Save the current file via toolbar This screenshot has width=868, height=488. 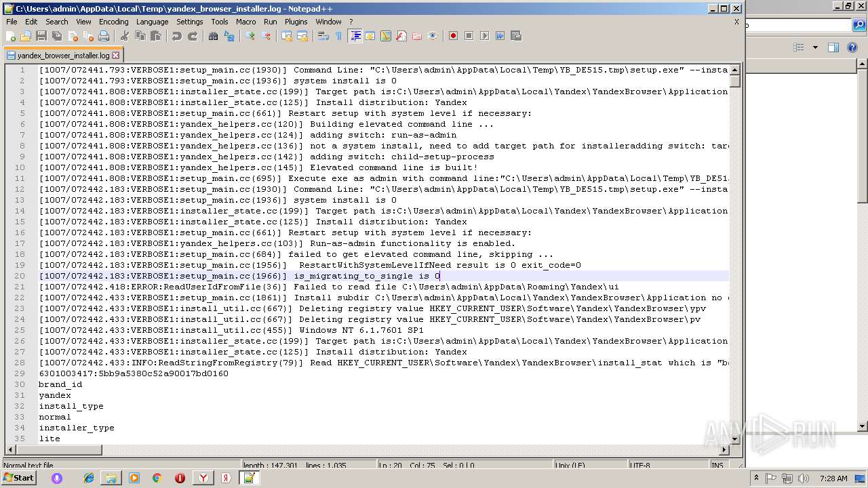[41, 36]
